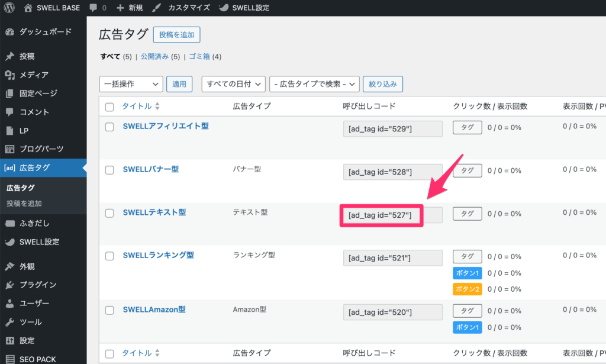Image resolution: width=606 pixels, height=364 pixels.
Task: Open the home icon for SWELL BASE
Action: 28,8
